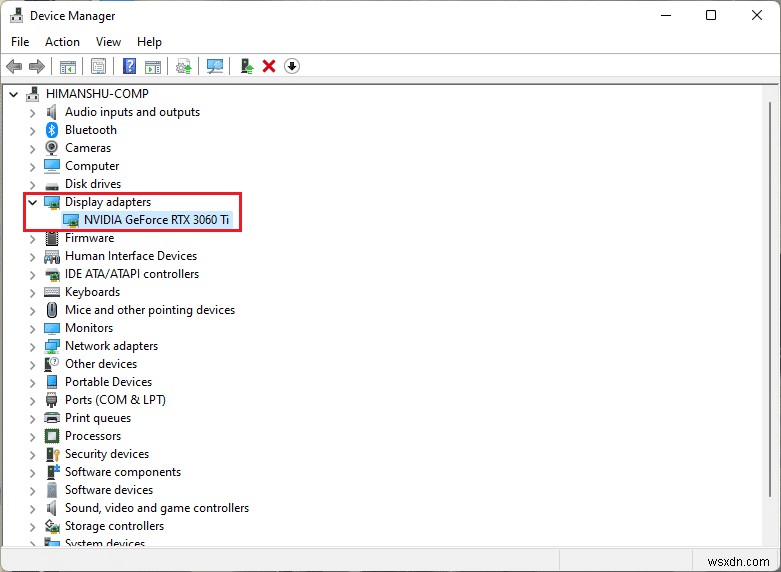Maximize the Device Manager window

pyautogui.click(x=711, y=15)
